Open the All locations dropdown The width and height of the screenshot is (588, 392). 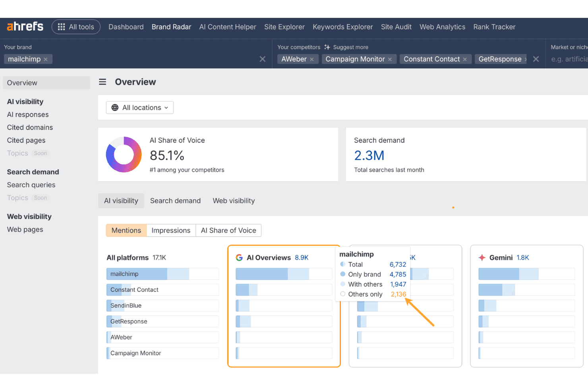[x=140, y=108]
